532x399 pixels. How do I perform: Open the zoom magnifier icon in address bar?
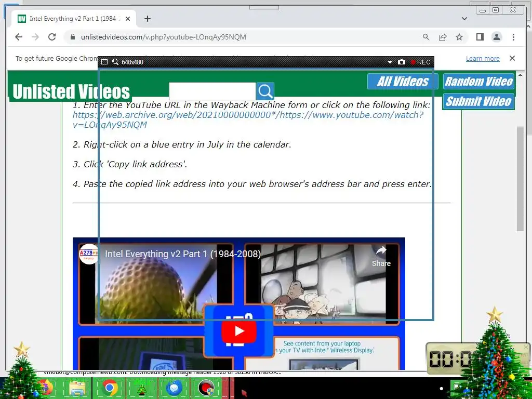[426, 37]
